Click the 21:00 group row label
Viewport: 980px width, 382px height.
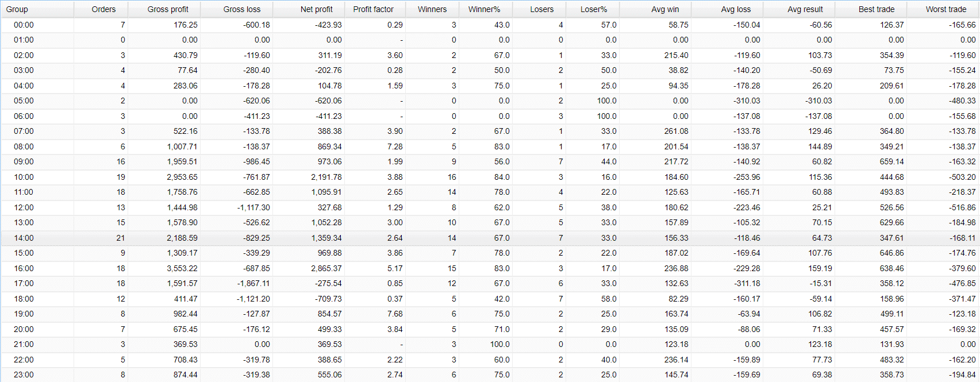pyautogui.click(x=24, y=345)
